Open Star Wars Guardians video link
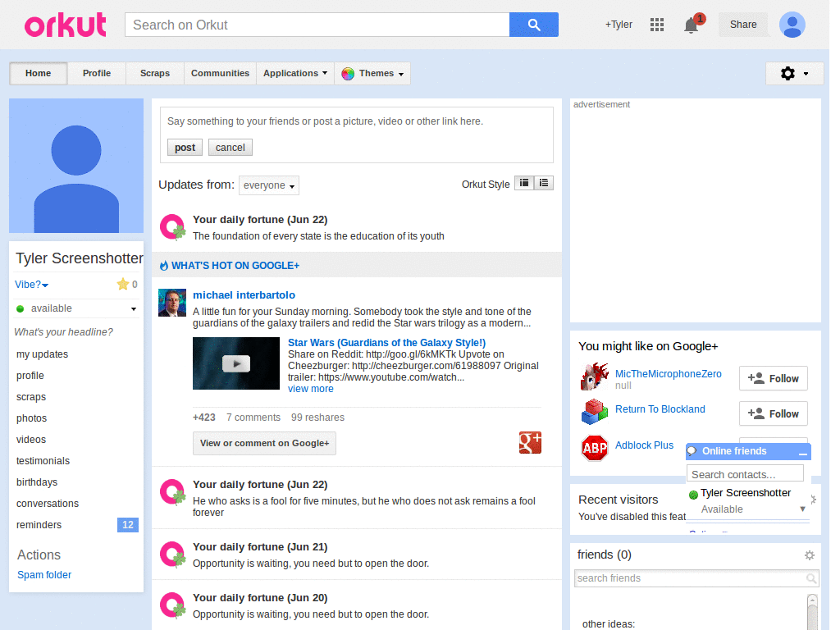Screen dimensions: 840x630 (x=387, y=343)
